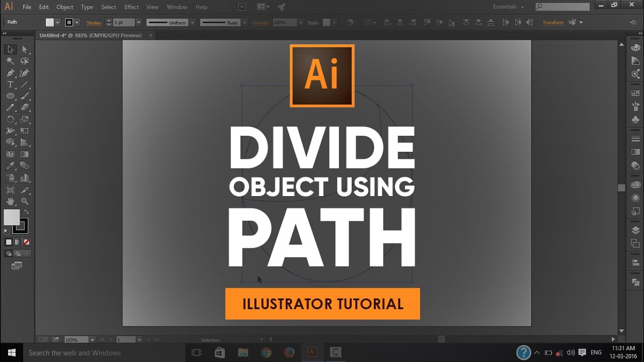Open the Swatches panel icon
The width and height of the screenshot is (644, 362).
[x=635, y=93]
